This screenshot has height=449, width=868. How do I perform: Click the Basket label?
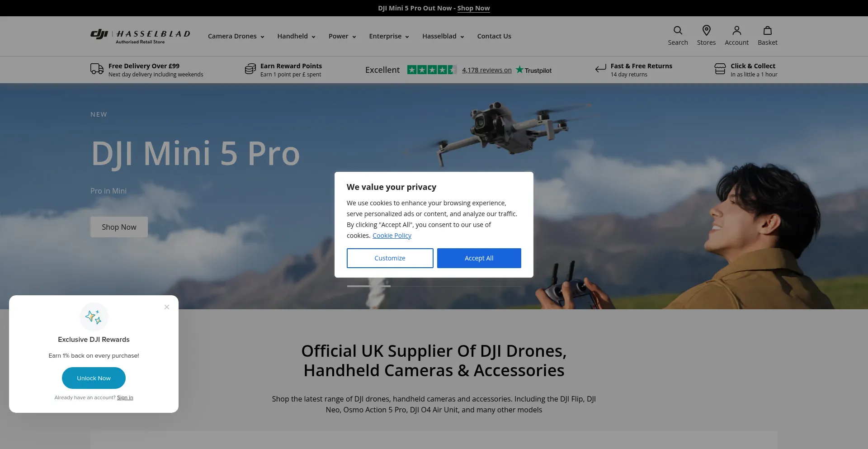click(x=767, y=43)
